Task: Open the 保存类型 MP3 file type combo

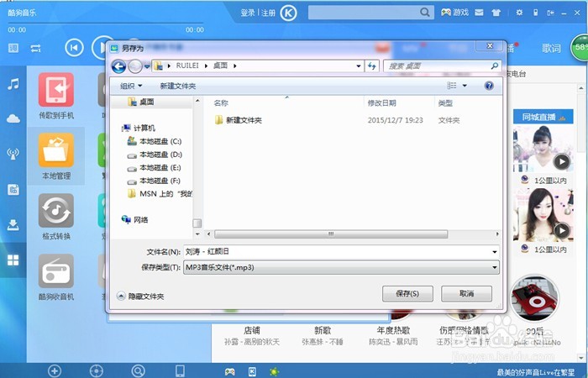Action: [x=341, y=268]
